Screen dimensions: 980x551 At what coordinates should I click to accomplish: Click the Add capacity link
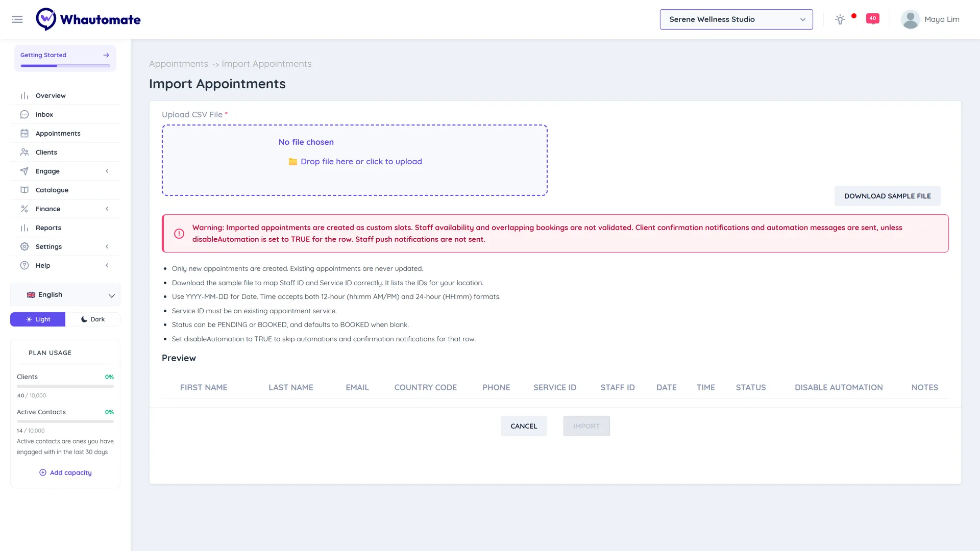click(x=65, y=473)
